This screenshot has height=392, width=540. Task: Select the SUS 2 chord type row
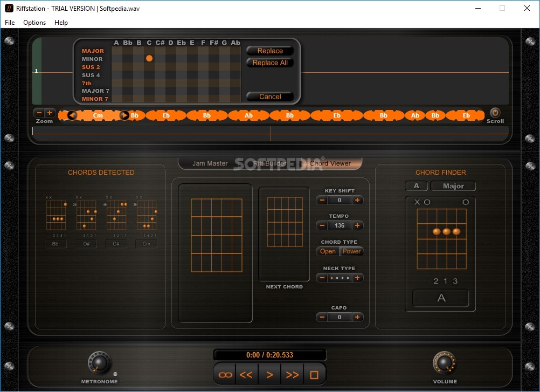coord(91,67)
